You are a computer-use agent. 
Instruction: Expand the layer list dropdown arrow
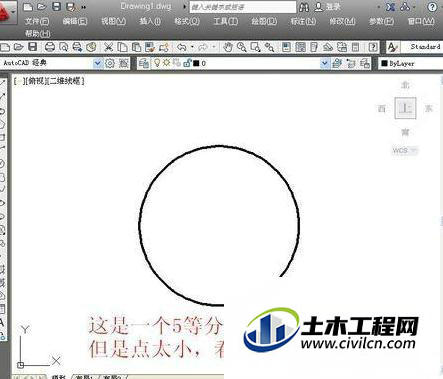(325, 63)
